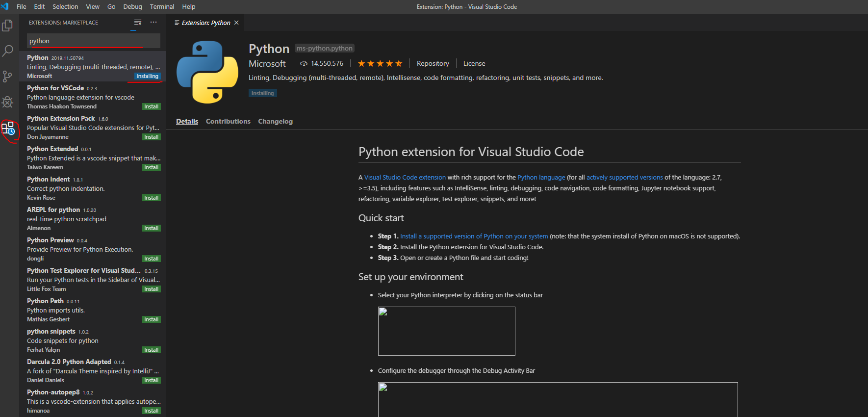The image size is (868, 417).
Task: Open the Debug view bug icon
Action: pyautogui.click(x=7, y=102)
